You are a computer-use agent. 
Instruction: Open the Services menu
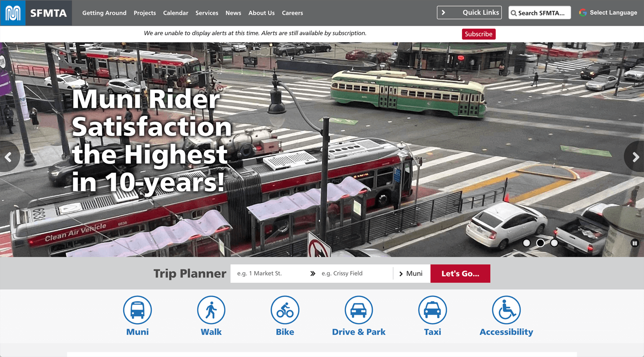point(207,13)
